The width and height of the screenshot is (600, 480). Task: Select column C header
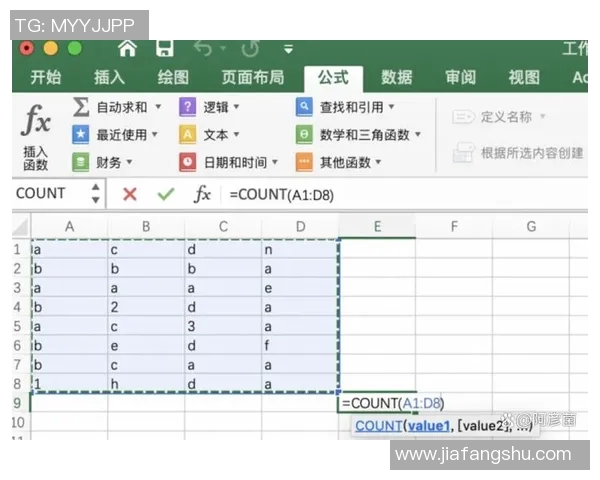[x=223, y=227]
